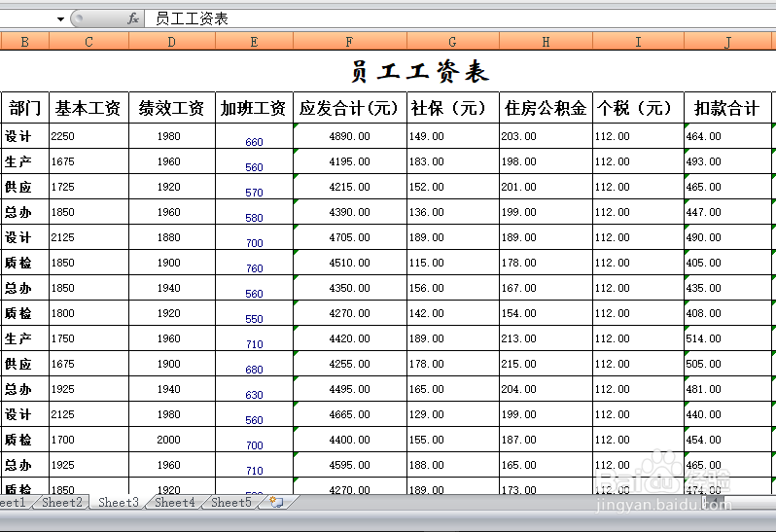776x532 pixels.
Task: Select basic salary cell 1700
Action: (x=89, y=439)
